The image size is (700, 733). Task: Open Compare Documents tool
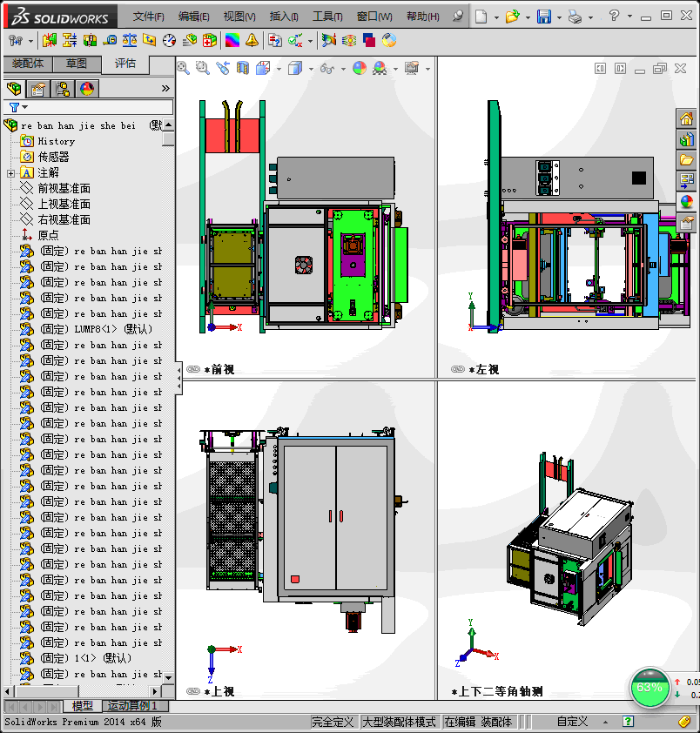tap(275, 41)
